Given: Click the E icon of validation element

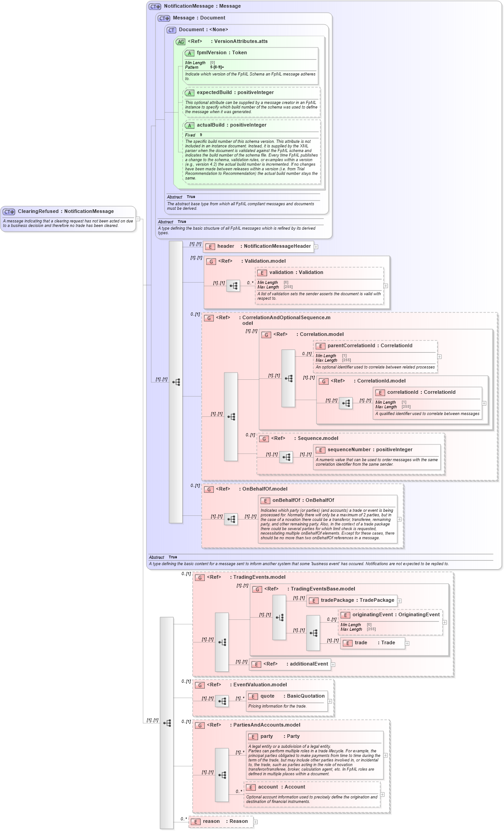Looking at the screenshot, I should [262, 273].
